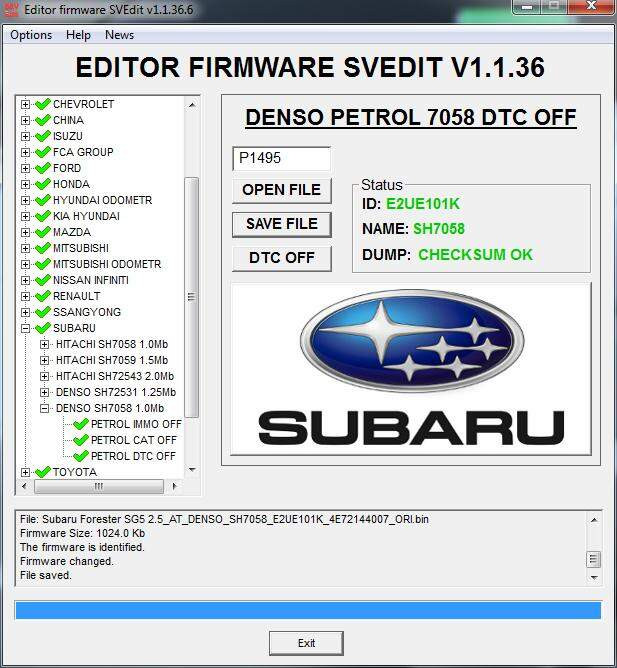Click the tree horizontal scrollbar right arrow

pyautogui.click(x=174, y=486)
